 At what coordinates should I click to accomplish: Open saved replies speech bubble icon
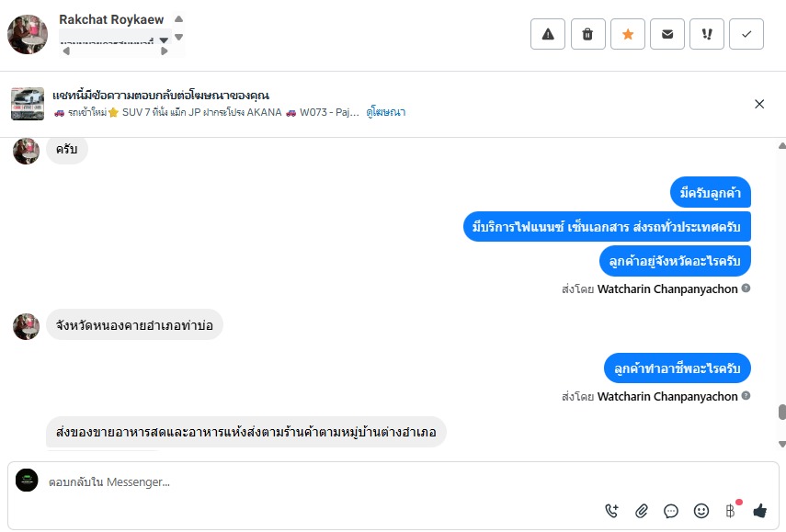pyautogui.click(x=671, y=511)
